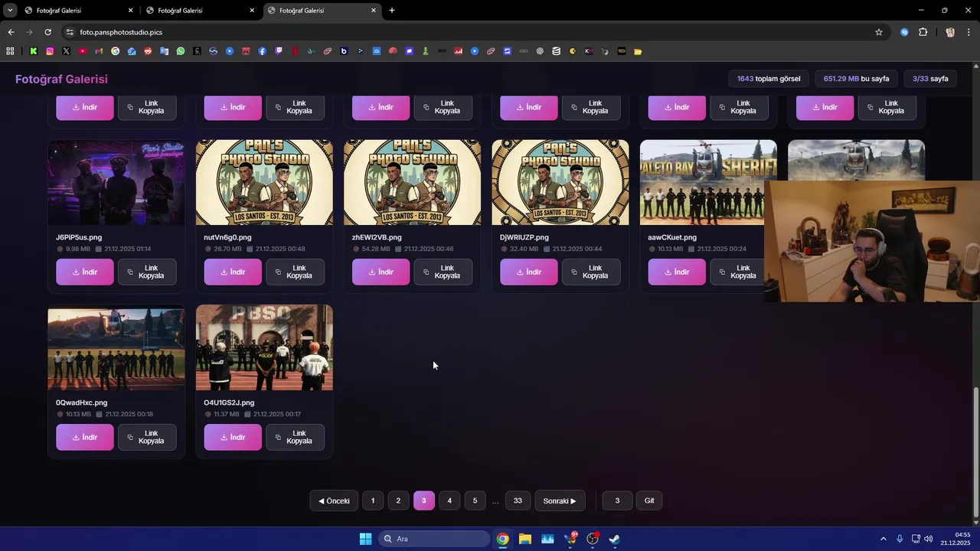Go back to previous page
Image resolution: width=980 pixels, height=551 pixels.
tap(11, 32)
